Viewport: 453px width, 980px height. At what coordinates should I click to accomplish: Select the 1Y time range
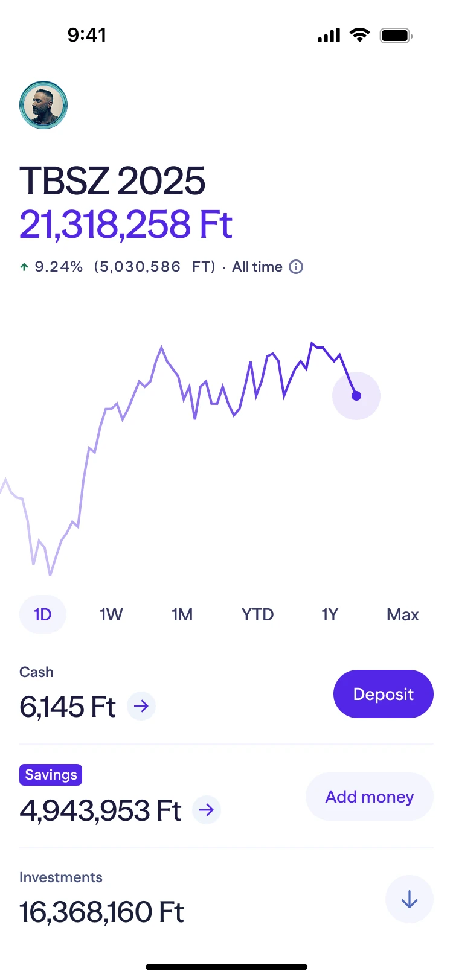pyautogui.click(x=330, y=614)
